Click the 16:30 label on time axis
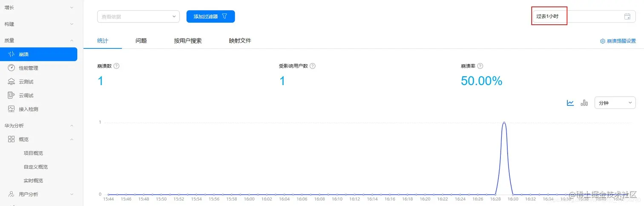The image size is (644, 206). point(513,199)
